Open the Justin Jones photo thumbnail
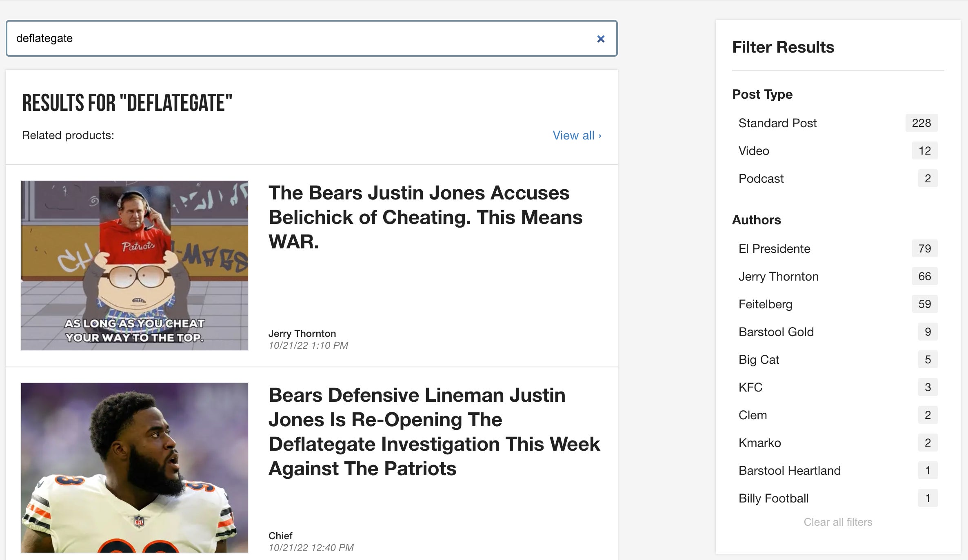Viewport: 968px width, 560px height. 135,467
